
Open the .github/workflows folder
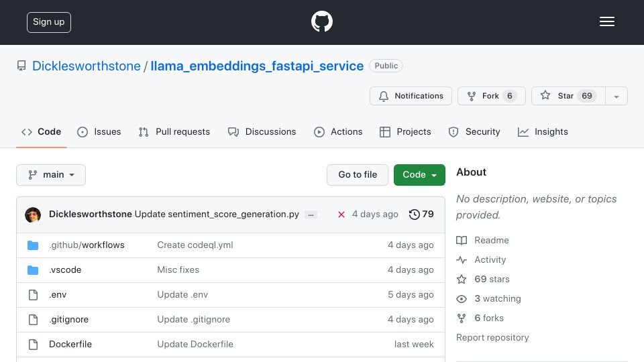pos(87,245)
